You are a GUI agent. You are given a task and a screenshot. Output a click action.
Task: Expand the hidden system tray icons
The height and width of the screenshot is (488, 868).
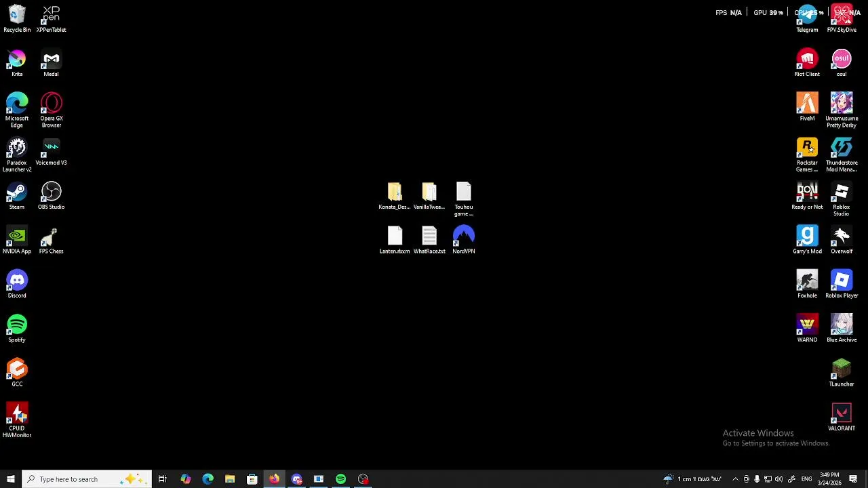pyautogui.click(x=735, y=479)
